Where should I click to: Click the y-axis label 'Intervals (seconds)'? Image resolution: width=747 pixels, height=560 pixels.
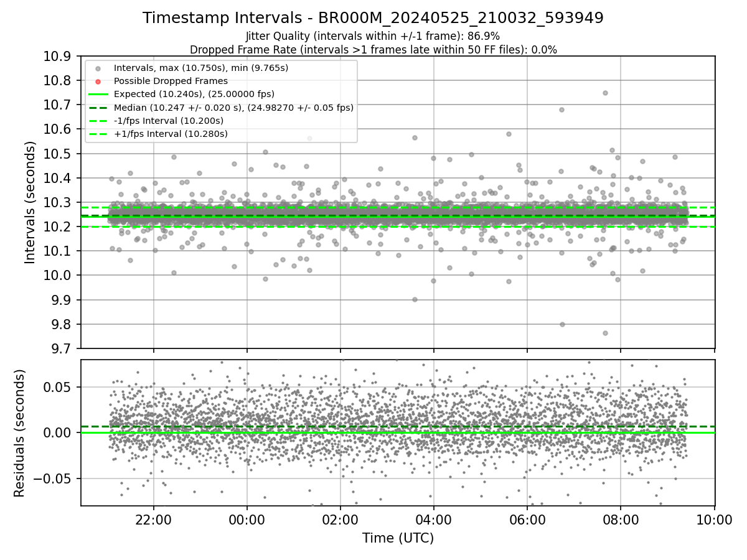(31, 202)
